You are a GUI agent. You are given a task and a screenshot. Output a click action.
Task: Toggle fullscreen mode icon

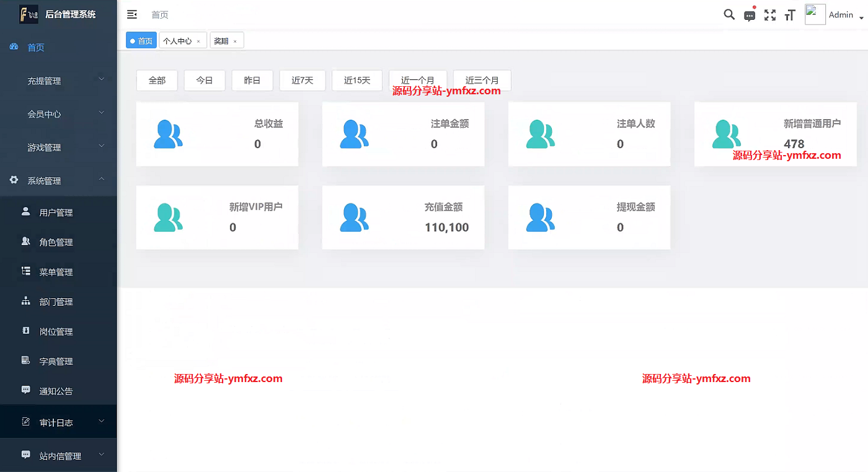(770, 15)
